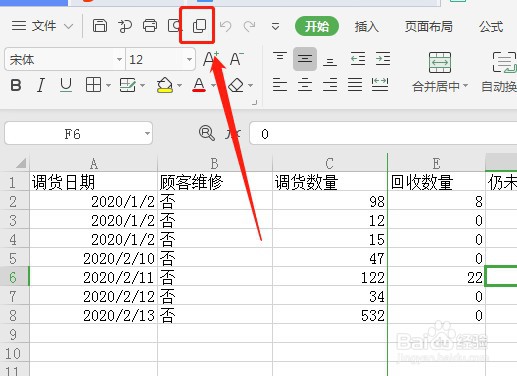Screen dimensions: 517x376
Task: Click the formula bar input field
Action: pos(383,133)
